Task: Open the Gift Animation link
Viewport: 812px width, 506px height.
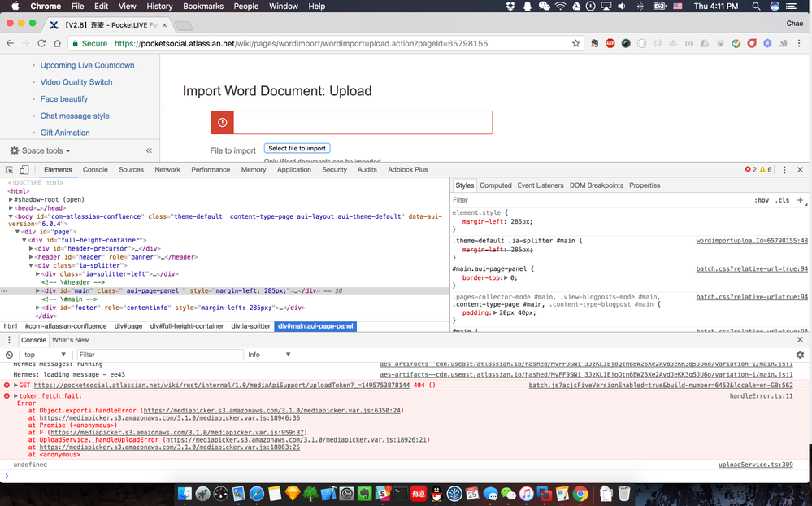Action: 65,133
